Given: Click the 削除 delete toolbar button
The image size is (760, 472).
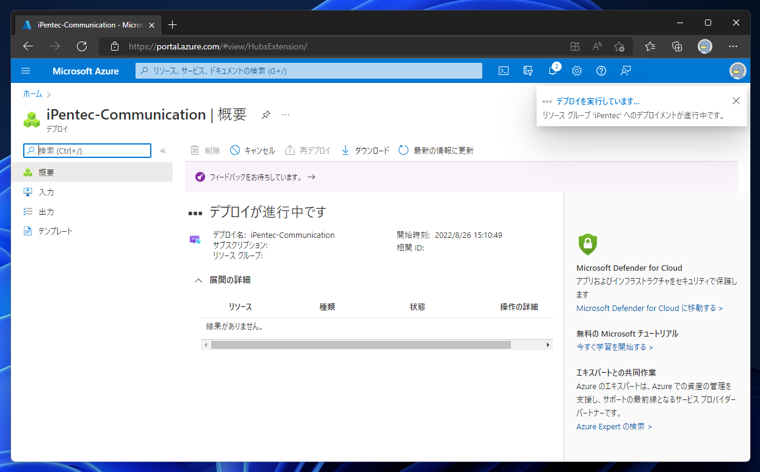Looking at the screenshot, I should click(x=205, y=150).
